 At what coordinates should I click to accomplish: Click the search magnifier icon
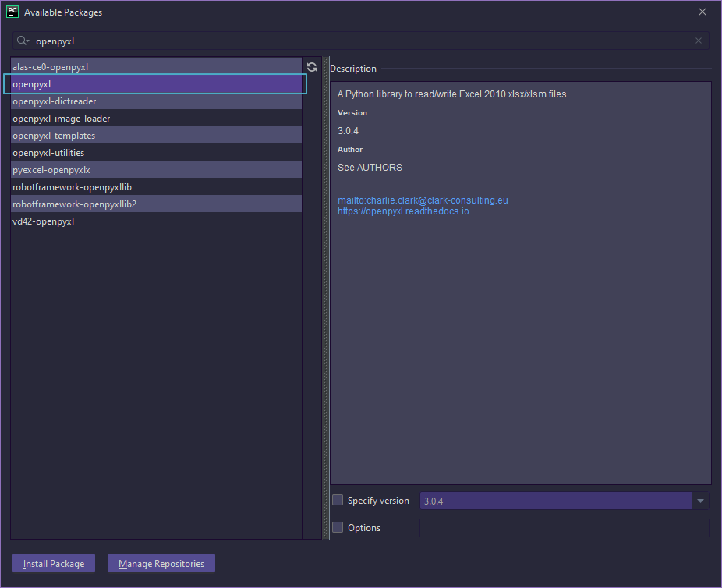click(x=22, y=41)
